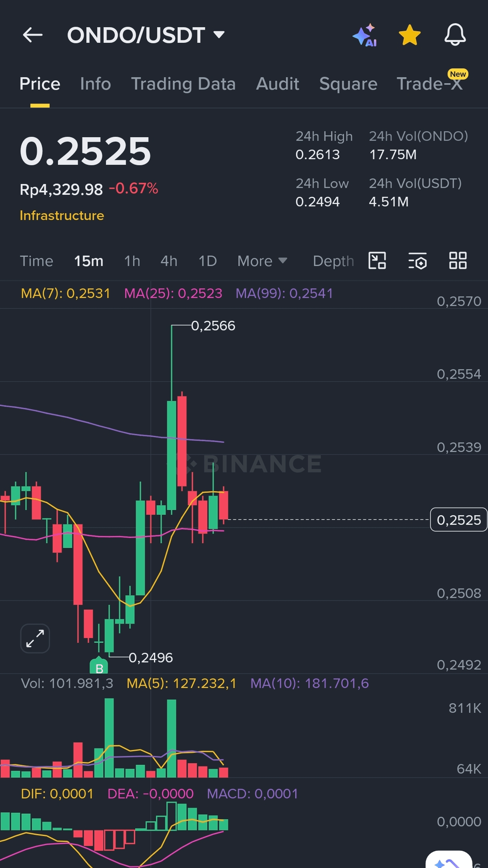Image resolution: width=488 pixels, height=868 pixels.
Task: Expand the More intervals dropdown
Action: (262, 261)
